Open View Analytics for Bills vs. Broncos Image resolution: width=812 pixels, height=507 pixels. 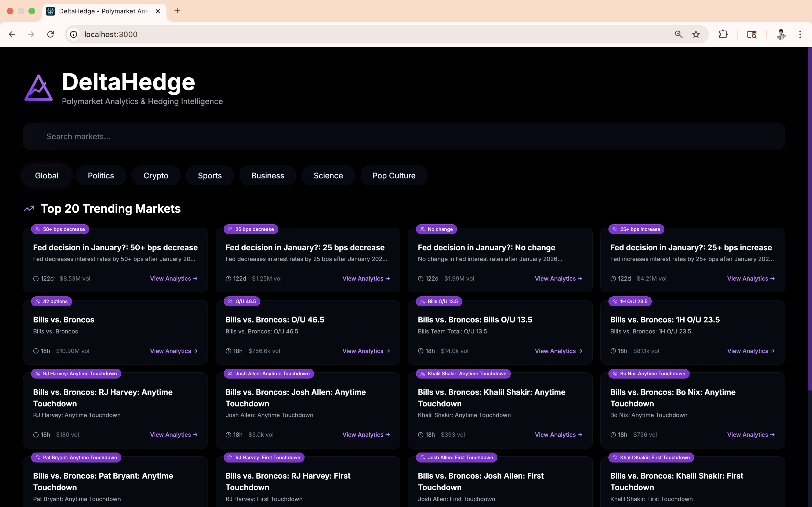[173, 351]
